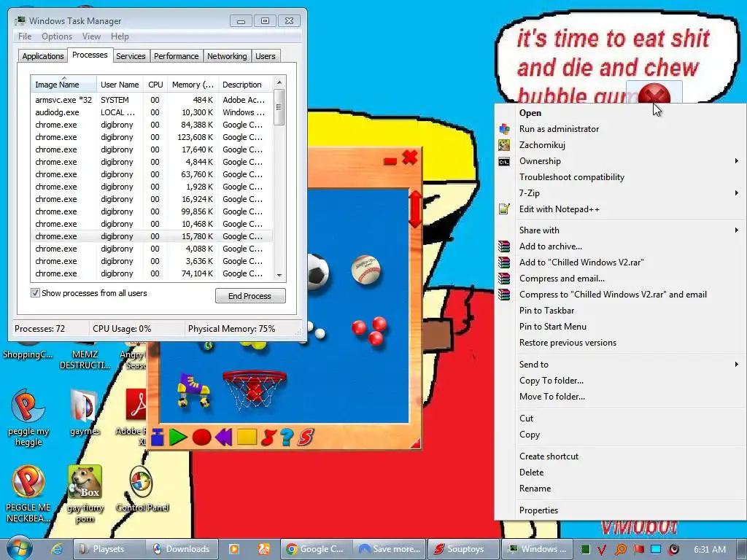Viewport: 747px width, 560px height.
Task: Open the hamster Box desktop icon
Action: pos(85,494)
